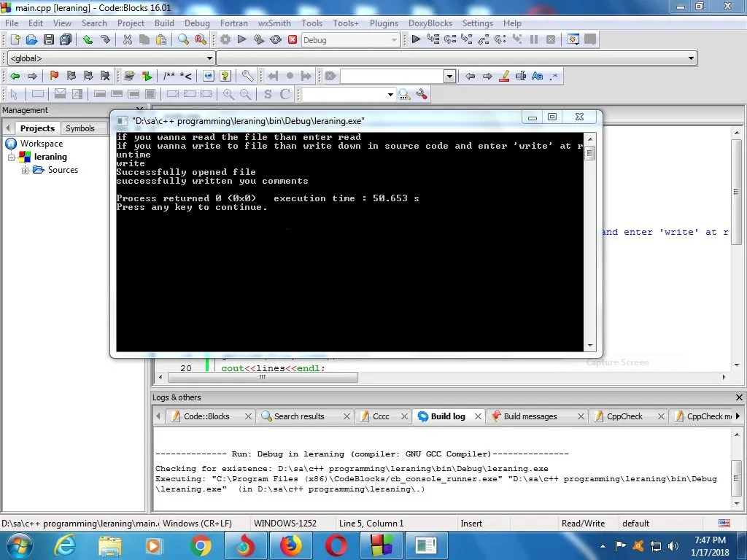Open the File menu
Viewport: 747px width, 560px height.
[12, 23]
